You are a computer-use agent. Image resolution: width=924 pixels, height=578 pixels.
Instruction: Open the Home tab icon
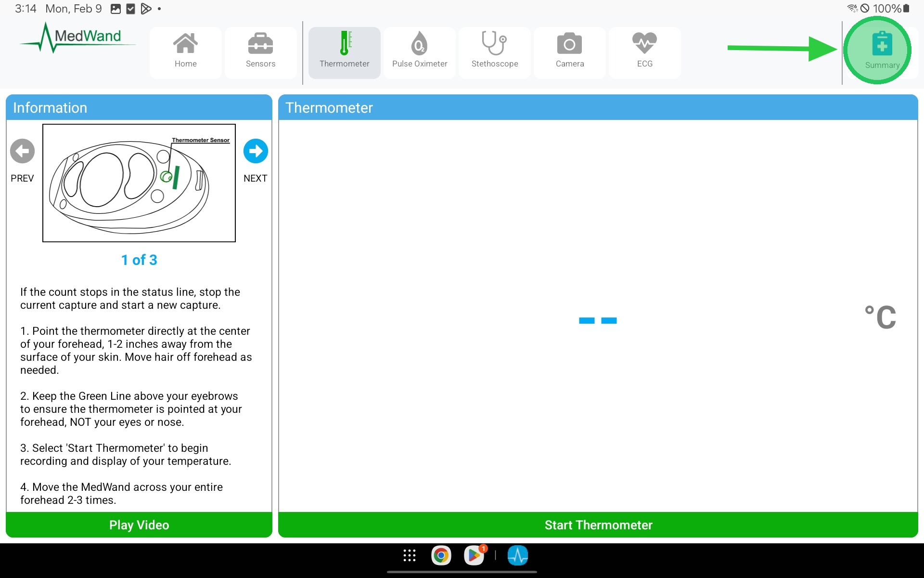185,52
